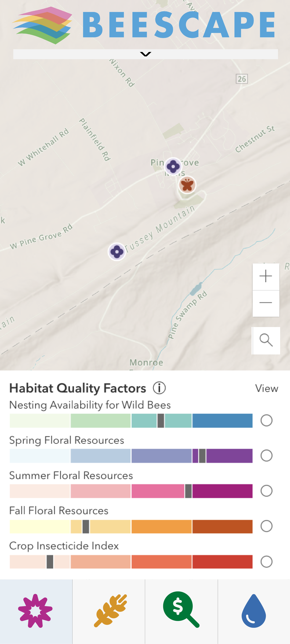Open the blue water drop tab
The width and height of the screenshot is (290, 644).
254,611
